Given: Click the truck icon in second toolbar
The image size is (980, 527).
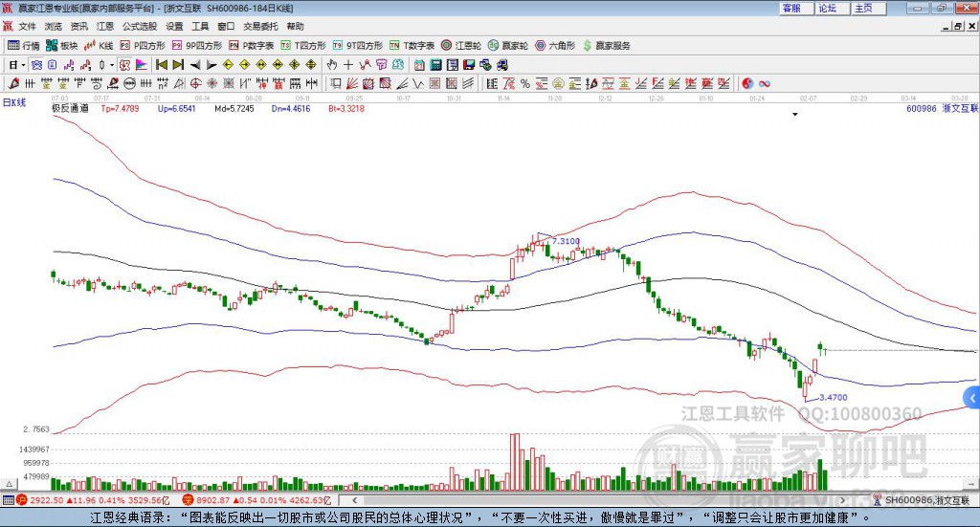Looking at the screenshot, I should coord(502,65).
